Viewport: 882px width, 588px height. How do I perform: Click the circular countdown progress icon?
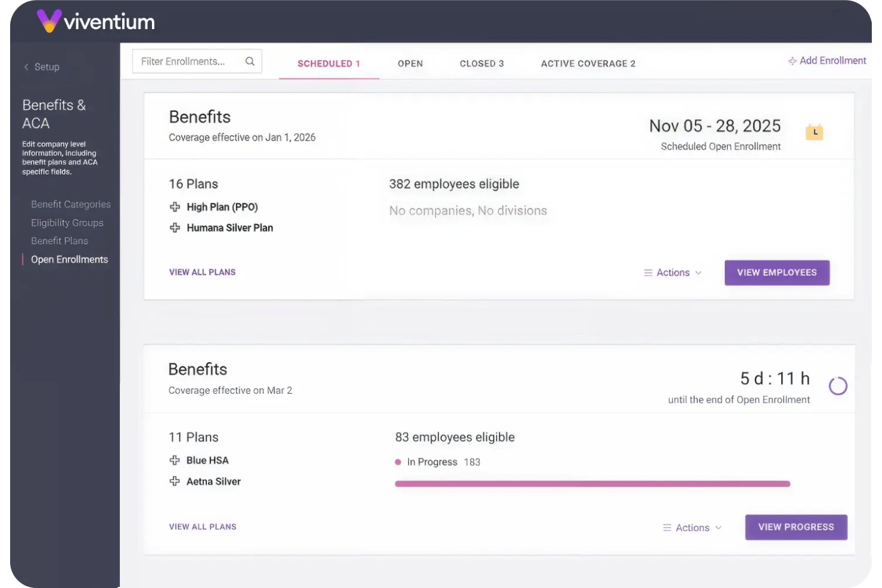(838, 386)
